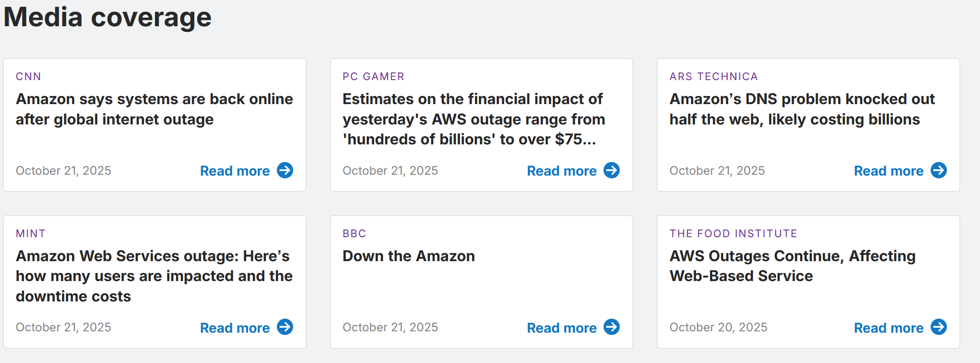980x363 pixels.
Task: Click the "Down the Amazon" headline
Action: (x=409, y=256)
